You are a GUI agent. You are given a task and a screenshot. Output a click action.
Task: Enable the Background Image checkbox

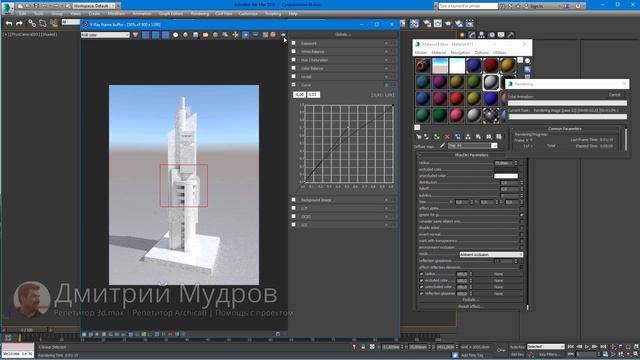(293, 200)
